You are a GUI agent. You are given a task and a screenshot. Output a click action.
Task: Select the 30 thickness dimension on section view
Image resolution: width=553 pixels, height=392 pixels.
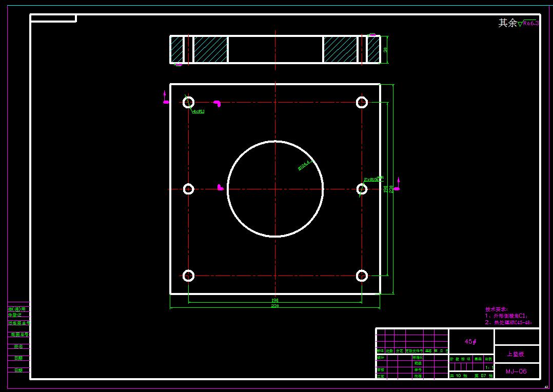pos(385,50)
